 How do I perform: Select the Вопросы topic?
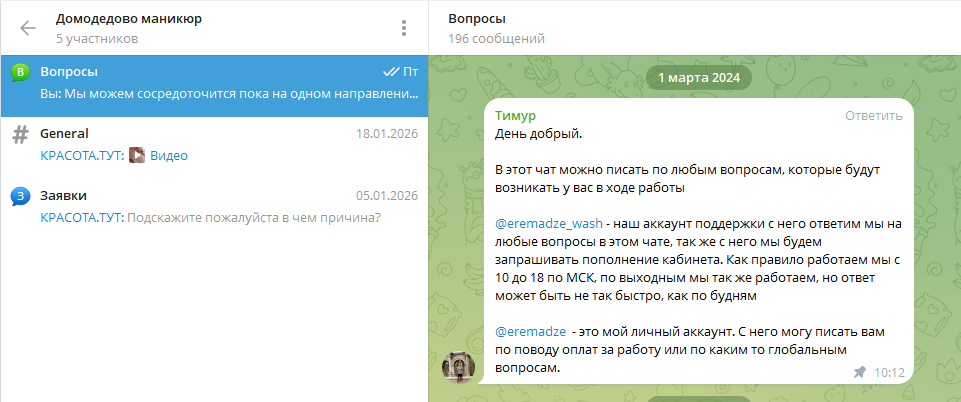click(215, 86)
